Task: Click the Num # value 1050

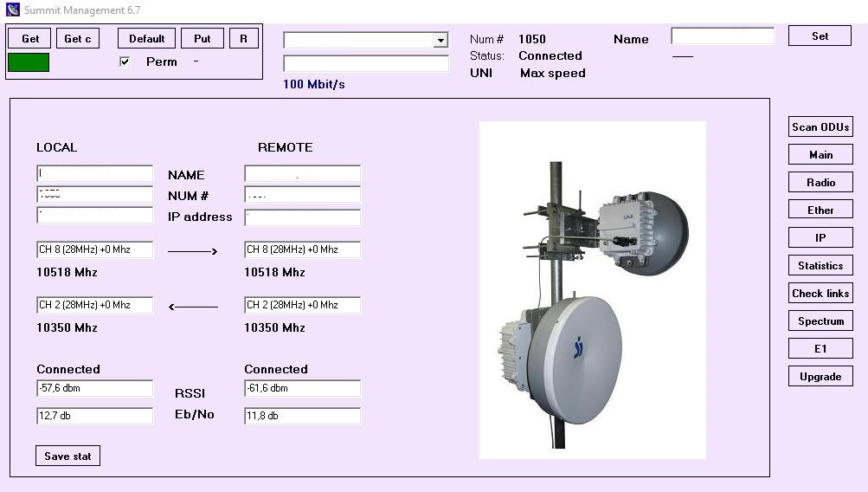Action: 532,39
